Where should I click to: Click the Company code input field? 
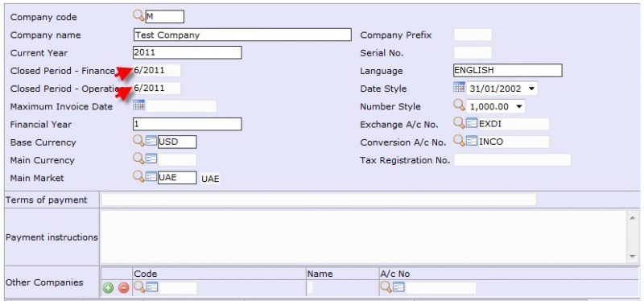165,17
